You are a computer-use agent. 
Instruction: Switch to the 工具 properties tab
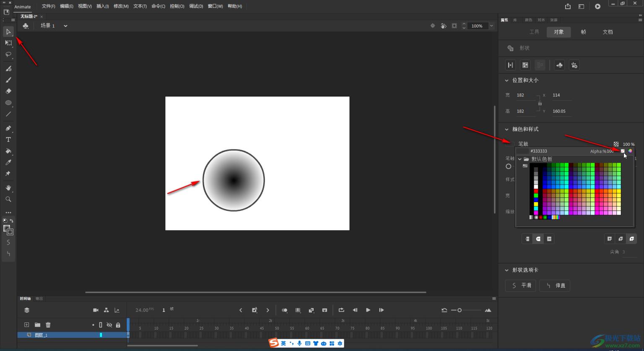click(534, 32)
